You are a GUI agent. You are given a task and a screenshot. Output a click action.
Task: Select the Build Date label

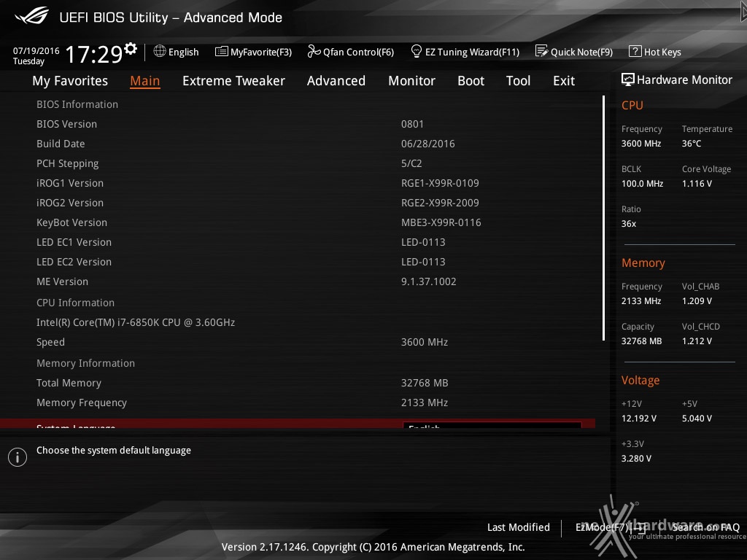click(x=61, y=144)
